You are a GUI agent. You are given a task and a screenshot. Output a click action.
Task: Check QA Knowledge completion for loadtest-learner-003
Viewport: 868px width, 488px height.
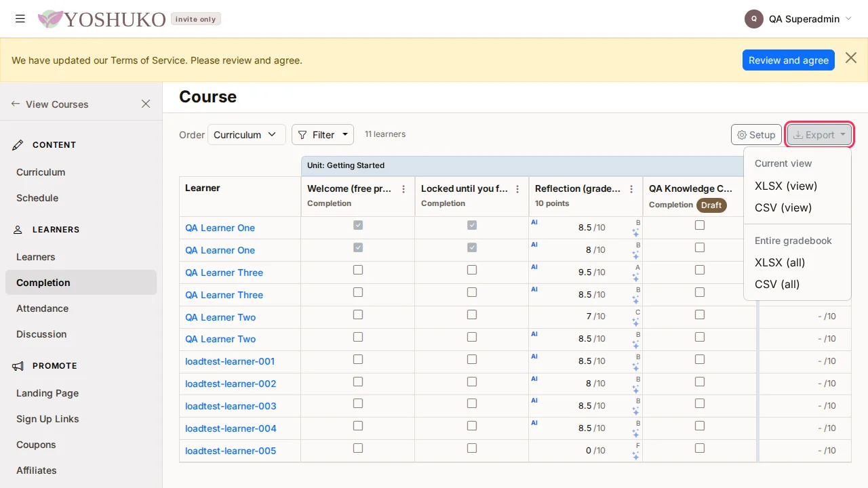click(700, 403)
